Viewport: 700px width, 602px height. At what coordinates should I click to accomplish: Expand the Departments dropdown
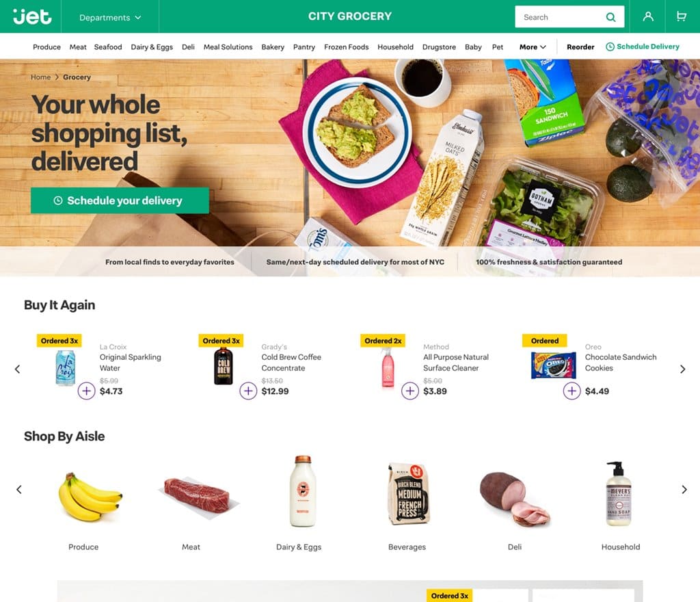110,17
